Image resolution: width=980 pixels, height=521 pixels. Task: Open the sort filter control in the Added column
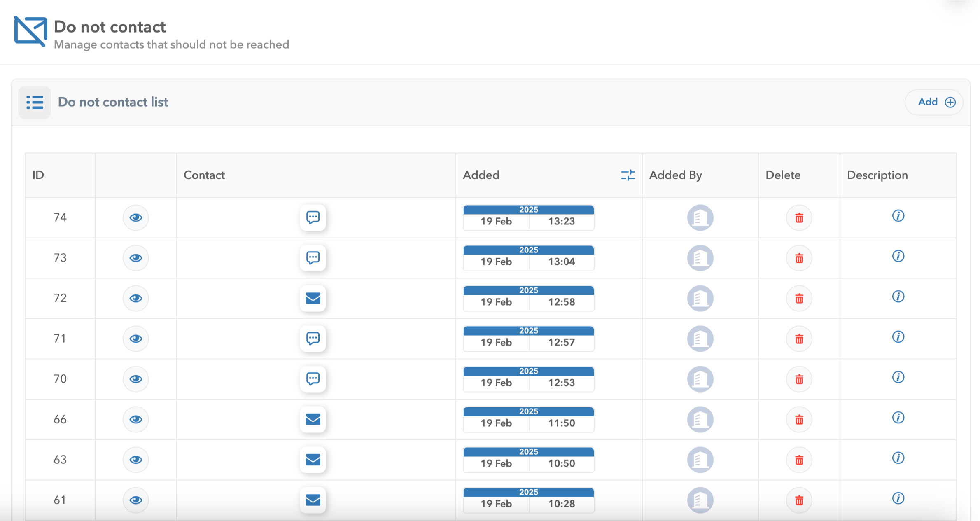(627, 175)
